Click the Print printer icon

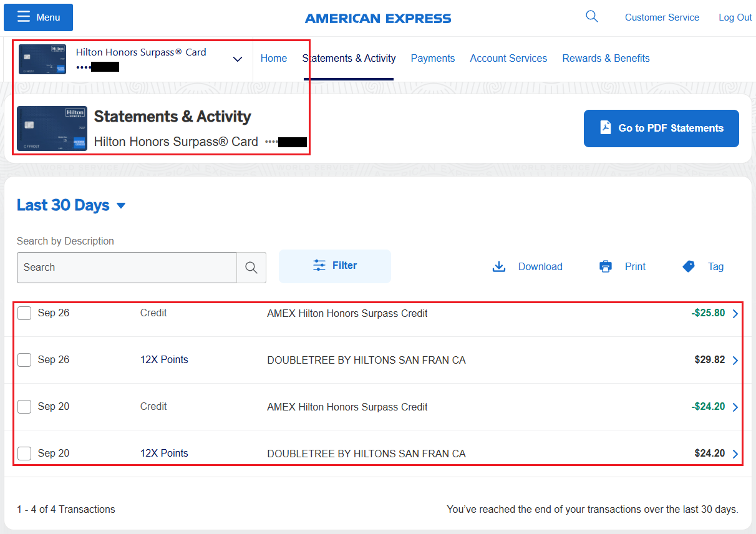606,267
